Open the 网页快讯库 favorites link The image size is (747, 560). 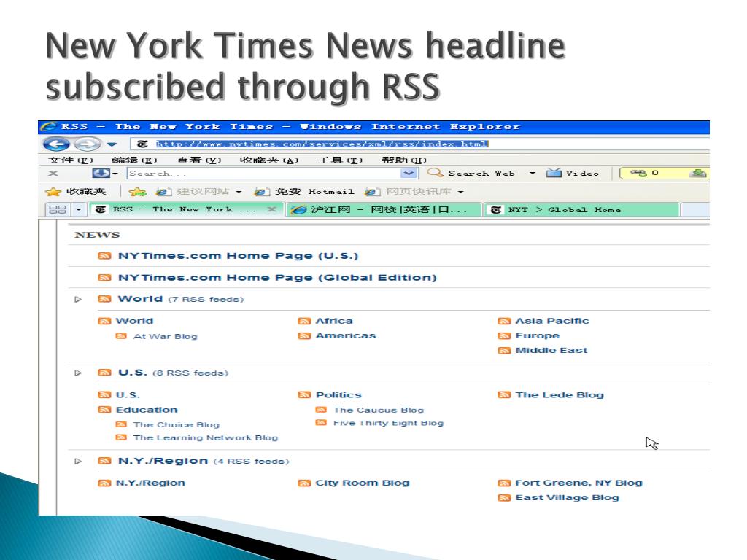tap(408, 192)
